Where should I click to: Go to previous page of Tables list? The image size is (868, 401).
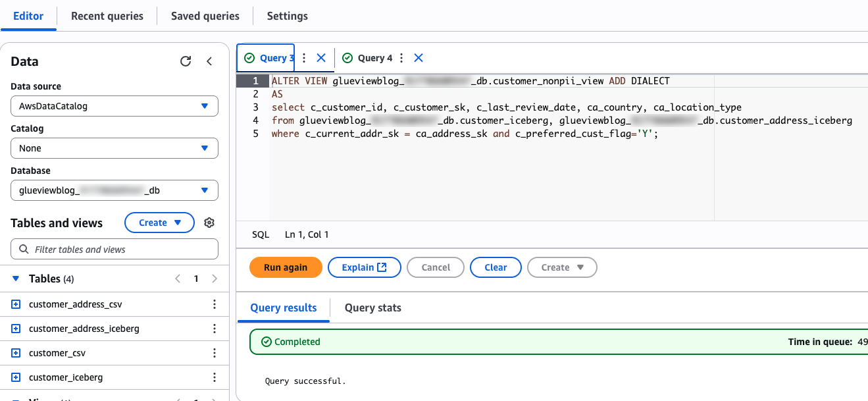tap(178, 279)
